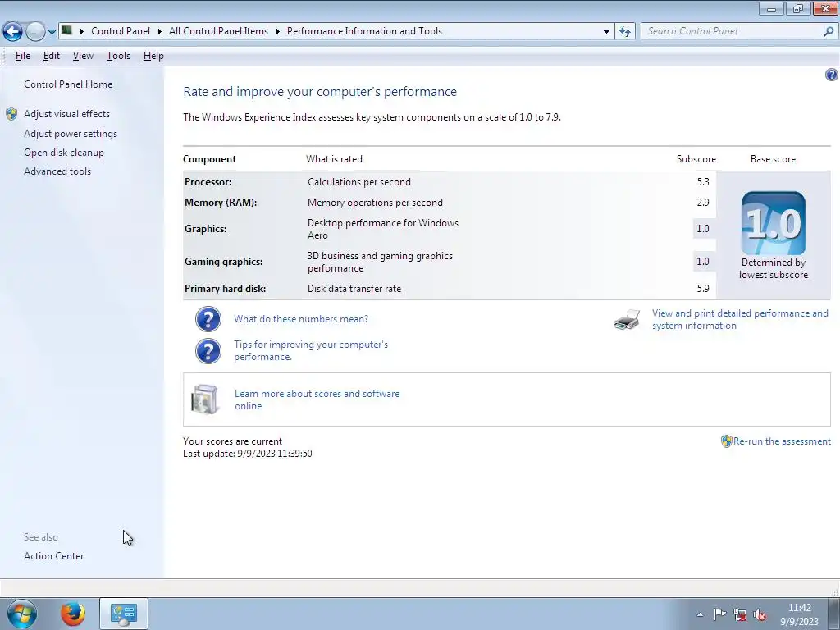Click Calculations per second text
Image resolution: width=840 pixels, height=630 pixels.
tap(359, 181)
